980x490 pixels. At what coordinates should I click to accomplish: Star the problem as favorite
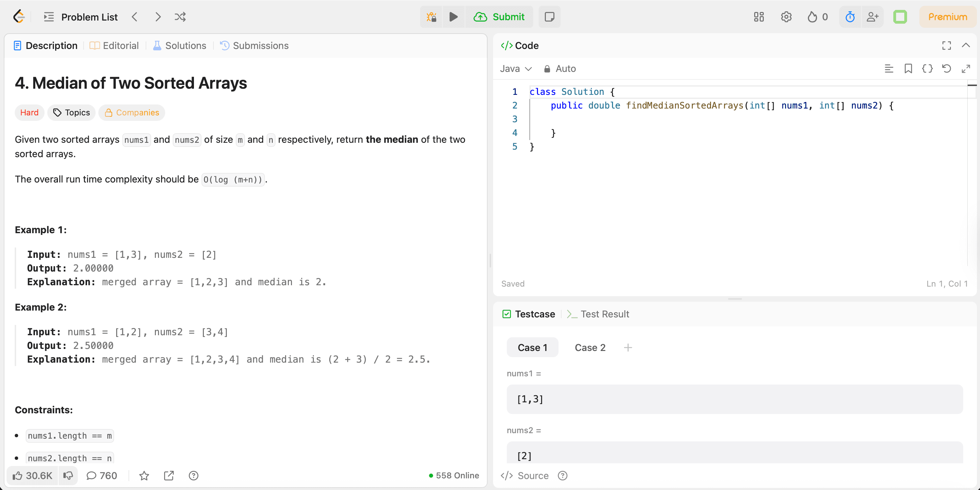coord(144,476)
